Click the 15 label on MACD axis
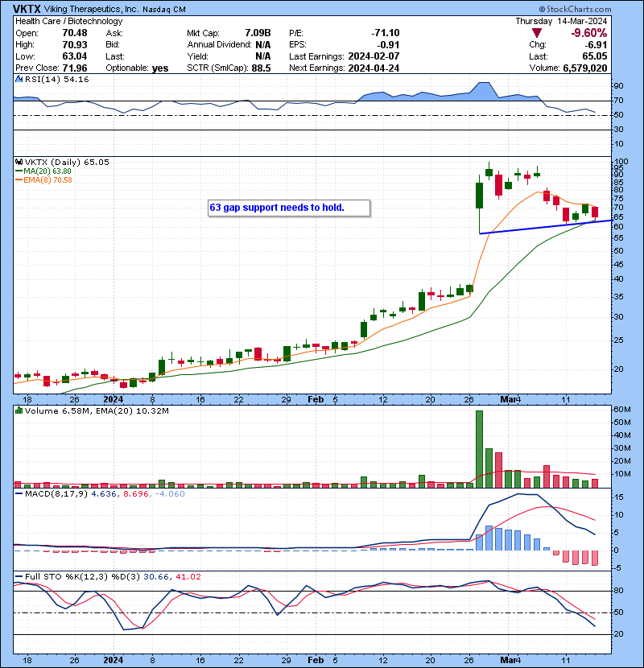644x668 pixels. pos(618,497)
